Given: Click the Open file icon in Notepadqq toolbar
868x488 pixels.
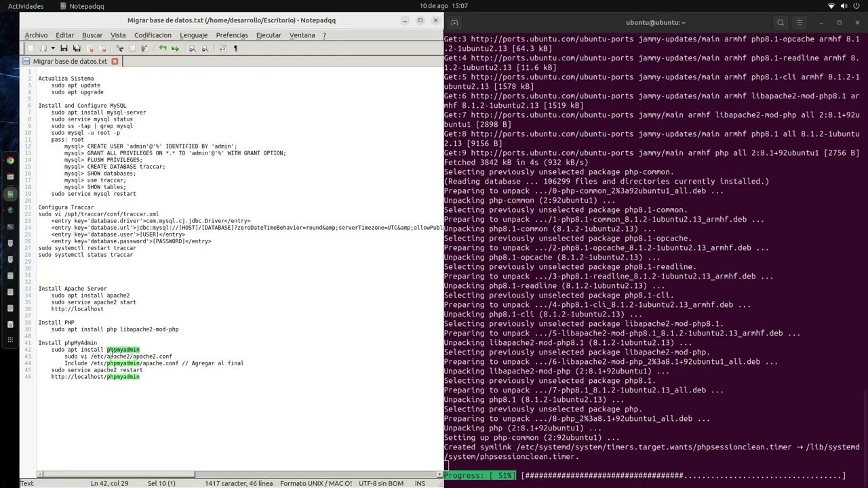Looking at the screenshot, I should click(43, 48).
